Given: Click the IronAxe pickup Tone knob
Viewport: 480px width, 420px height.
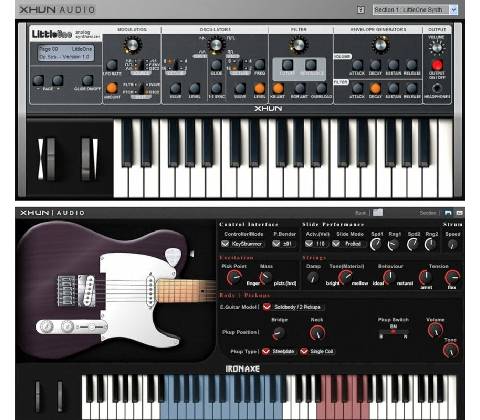Looking at the screenshot, I should pyautogui.click(x=450, y=351).
